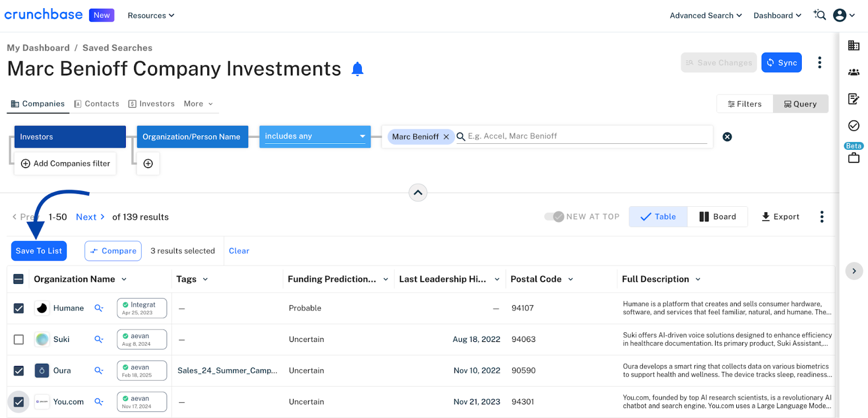Click search icon next to You.com
Image resolution: width=868 pixels, height=418 pixels.
(99, 402)
